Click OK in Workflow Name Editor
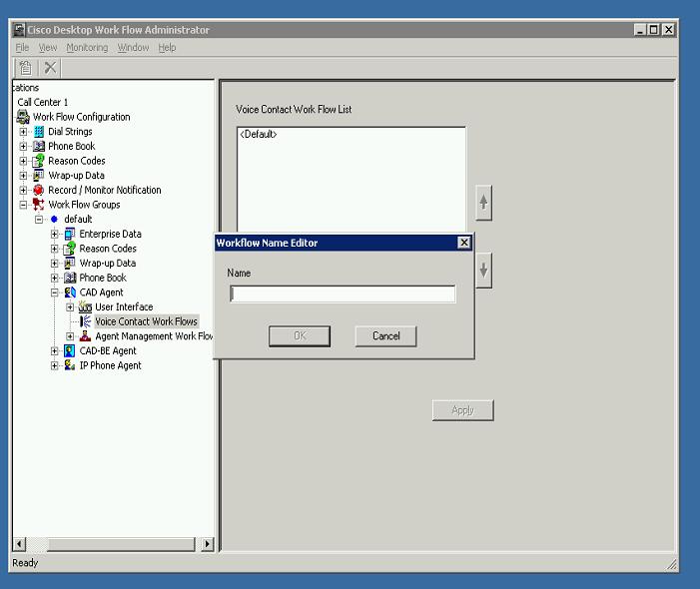The width and height of the screenshot is (700, 589). click(x=300, y=336)
